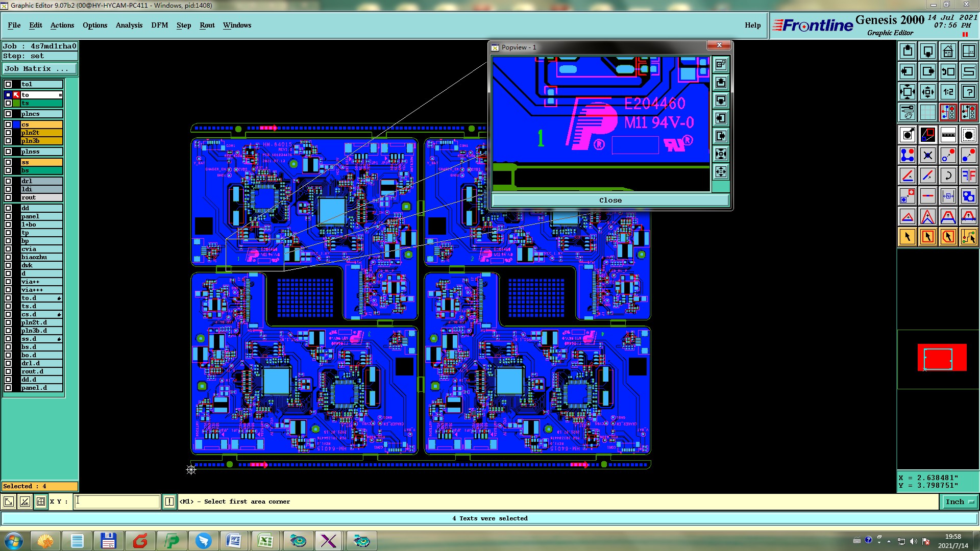Click the rotate feature arrow icon
The image size is (980, 551).
point(948,176)
